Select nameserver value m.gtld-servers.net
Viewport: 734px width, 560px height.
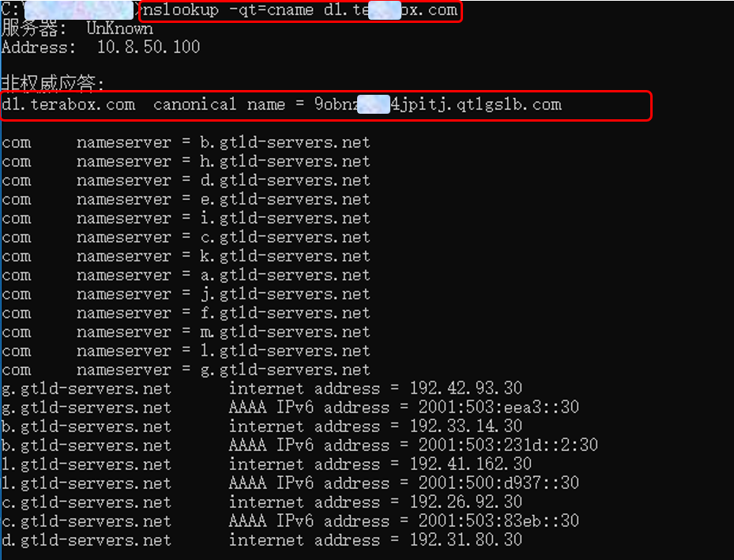[x=285, y=332]
